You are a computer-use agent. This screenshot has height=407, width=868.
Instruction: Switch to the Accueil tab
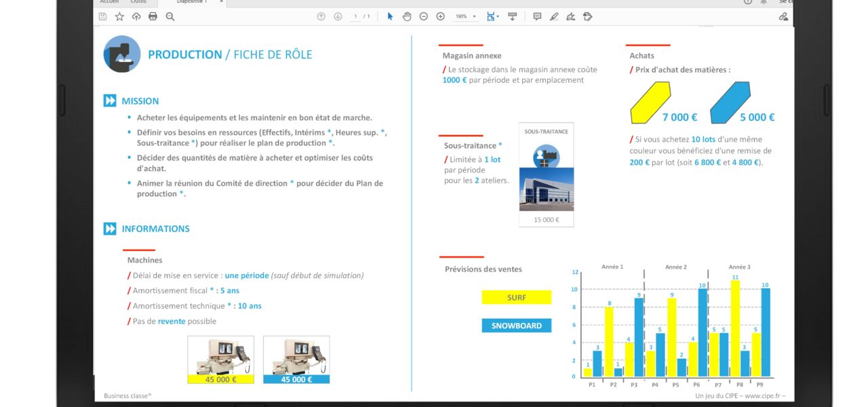(108, 2)
